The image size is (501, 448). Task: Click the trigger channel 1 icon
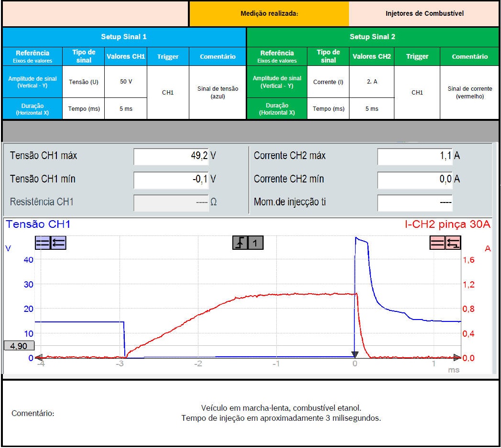click(256, 243)
